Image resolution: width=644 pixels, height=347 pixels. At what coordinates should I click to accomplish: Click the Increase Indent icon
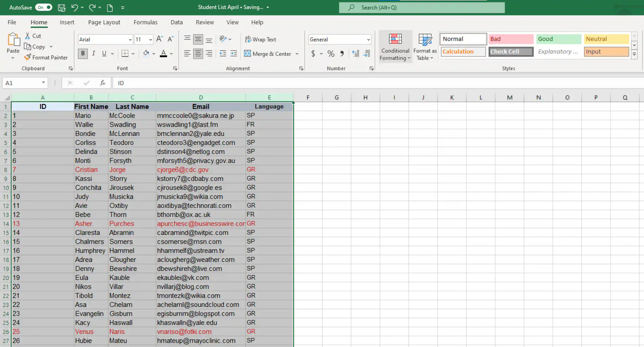point(234,53)
